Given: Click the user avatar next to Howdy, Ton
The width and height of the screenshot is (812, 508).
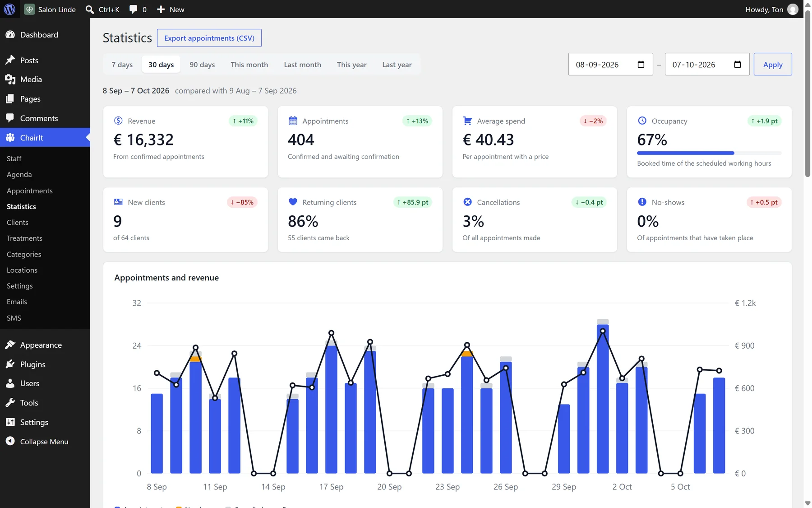Looking at the screenshot, I should point(793,9).
